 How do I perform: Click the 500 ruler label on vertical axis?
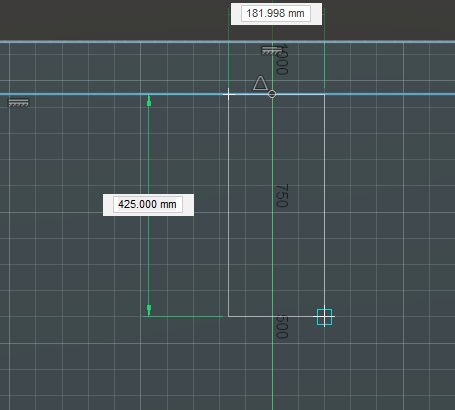(282, 327)
